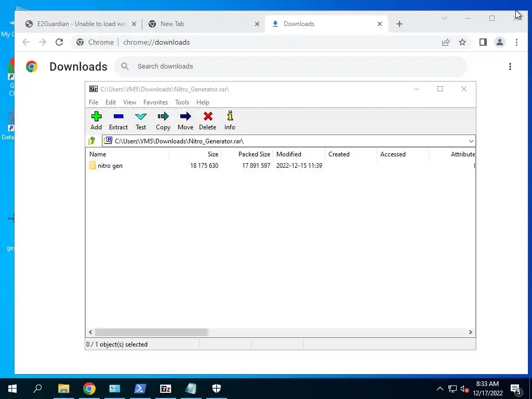Image resolution: width=532 pixels, height=399 pixels.
Task: Expand the 7-Zip address path dropdown
Action: (x=471, y=141)
